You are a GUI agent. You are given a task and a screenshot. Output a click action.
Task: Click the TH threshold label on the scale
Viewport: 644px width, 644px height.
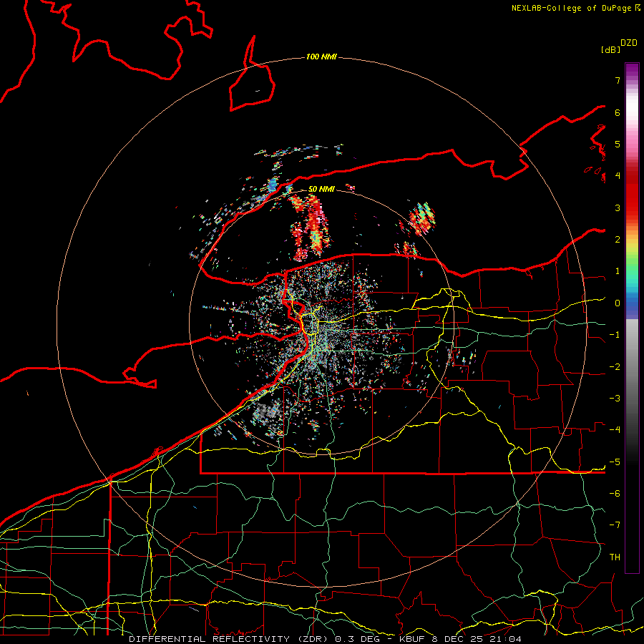click(615, 557)
